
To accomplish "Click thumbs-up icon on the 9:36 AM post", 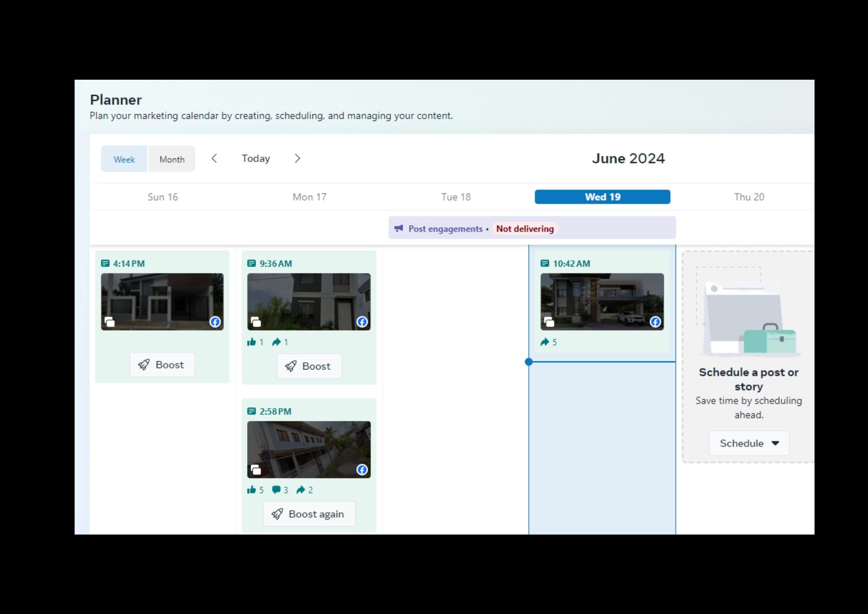I will pyautogui.click(x=252, y=342).
